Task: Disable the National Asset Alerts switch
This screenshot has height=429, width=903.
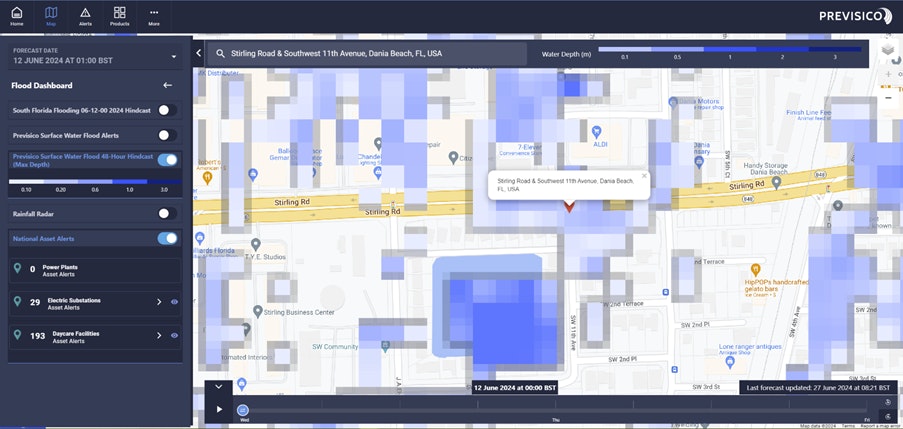Action: (168, 238)
